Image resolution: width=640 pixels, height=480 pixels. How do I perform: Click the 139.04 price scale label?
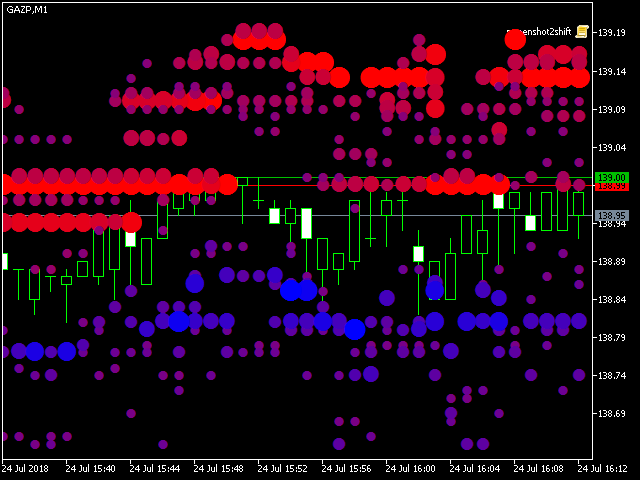click(611, 147)
